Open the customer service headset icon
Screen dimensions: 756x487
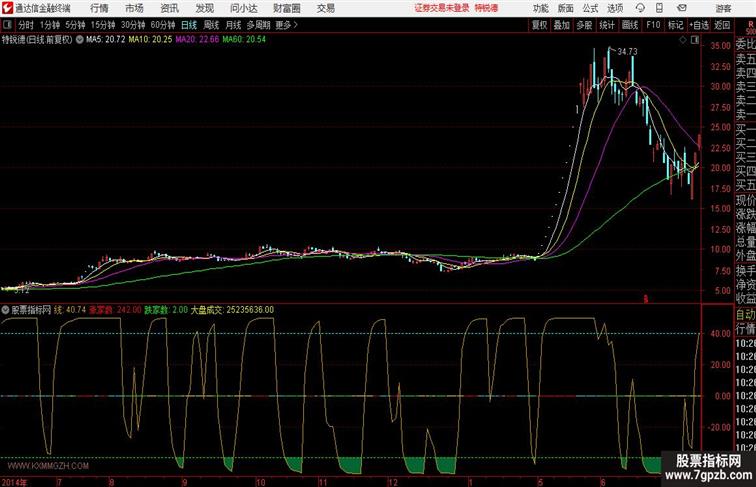(x=640, y=8)
